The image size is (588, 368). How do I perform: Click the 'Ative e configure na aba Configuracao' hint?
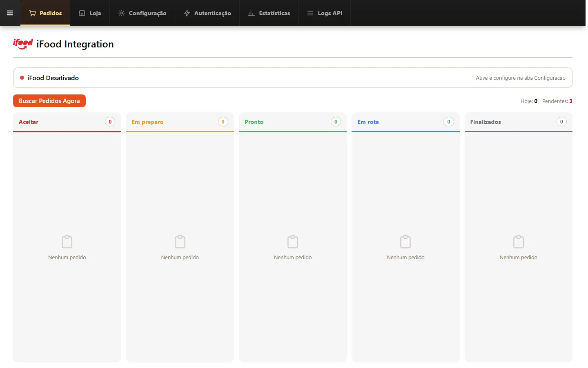(521, 78)
